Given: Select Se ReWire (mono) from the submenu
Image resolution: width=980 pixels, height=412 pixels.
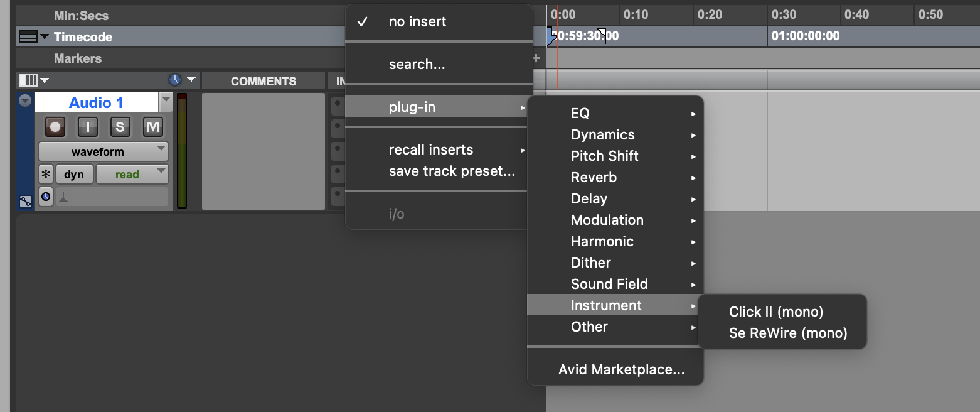Looking at the screenshot, I should (x=787, y=333).
